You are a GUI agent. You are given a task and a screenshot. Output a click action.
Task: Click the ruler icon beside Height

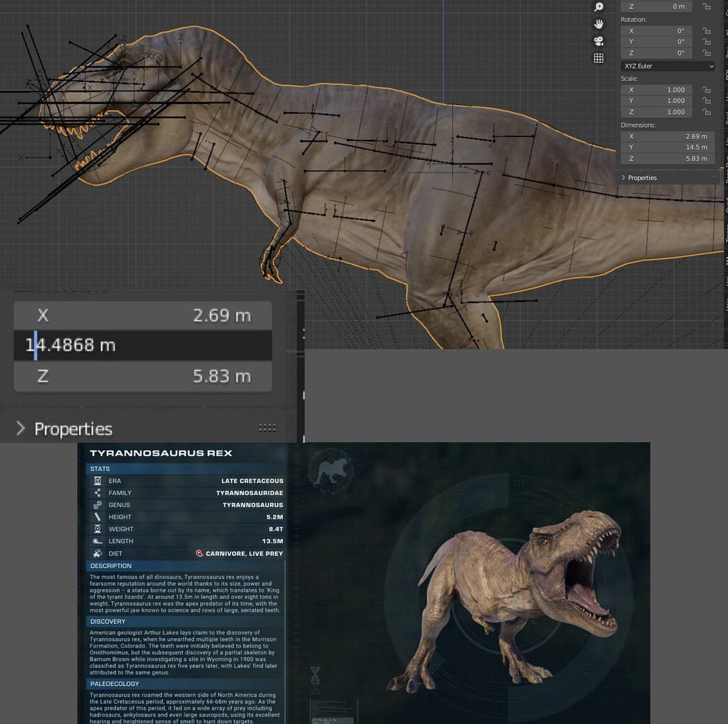click(x=98, y=517)
